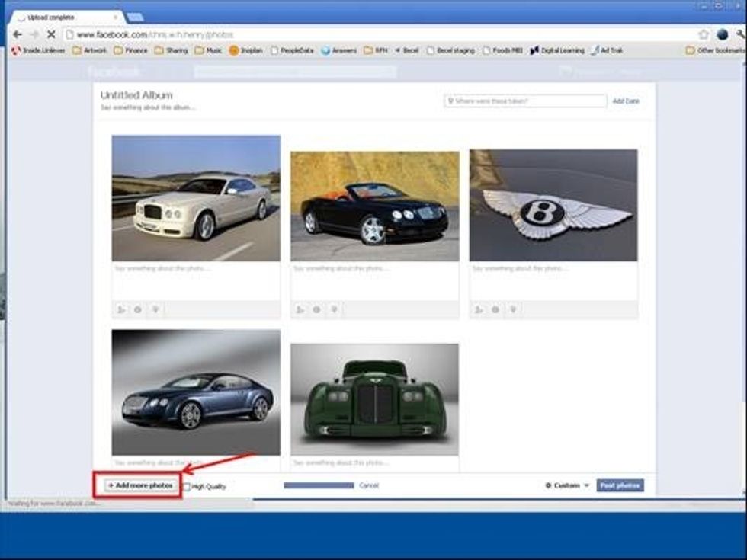
Task: Click the Untitled Album title field
Action: tap(136, 95)
